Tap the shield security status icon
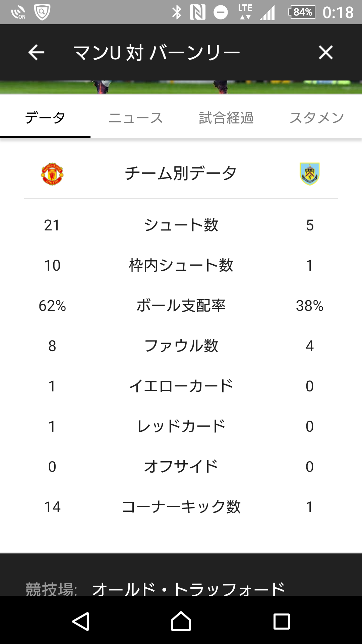The width and height of the screenshot is (362, 644). coord(42,12)
